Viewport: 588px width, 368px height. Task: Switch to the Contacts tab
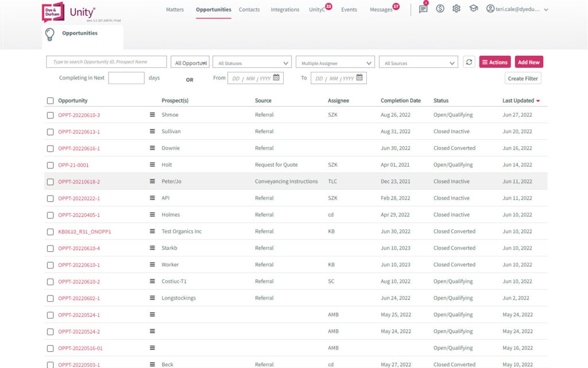coord(249,10)
